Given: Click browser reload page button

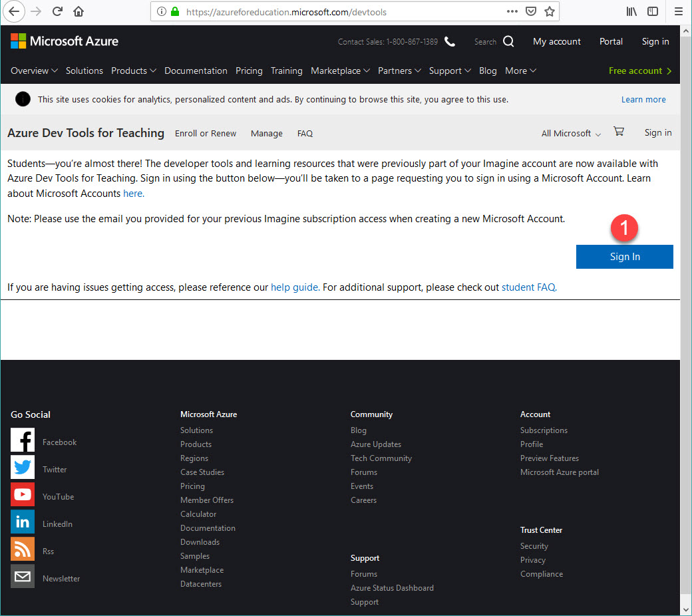Looking at the screenshot, I should point(57,11).
